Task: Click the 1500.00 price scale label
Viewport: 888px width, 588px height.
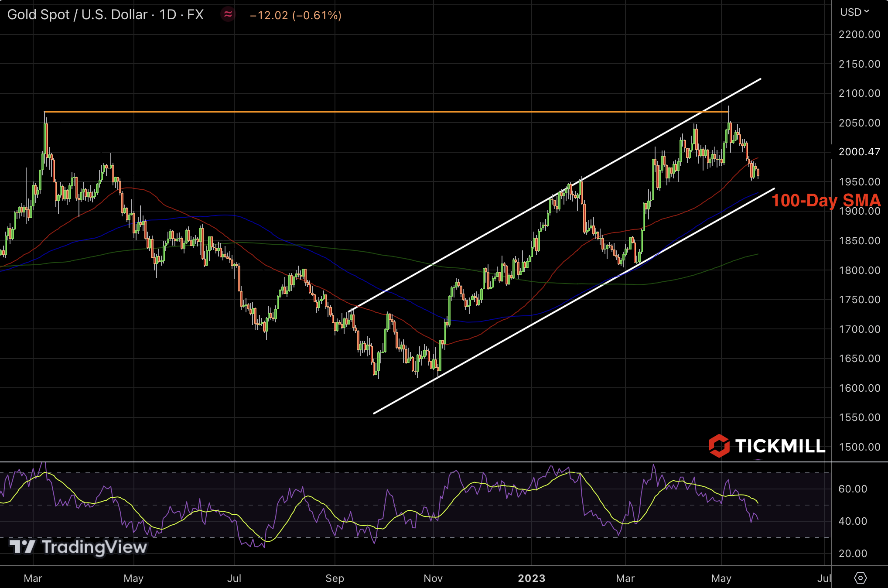Action: 859,447
